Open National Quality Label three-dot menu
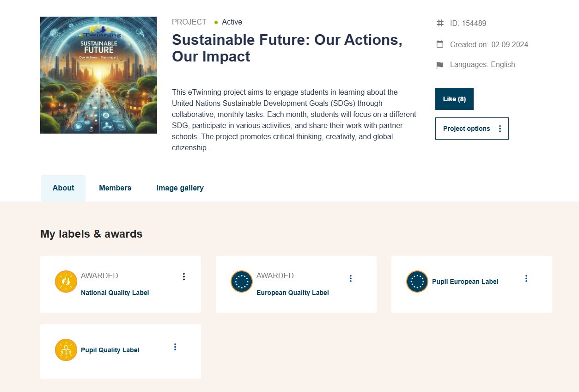This screenshot has height=392, width=579. [x=184, y=276]
